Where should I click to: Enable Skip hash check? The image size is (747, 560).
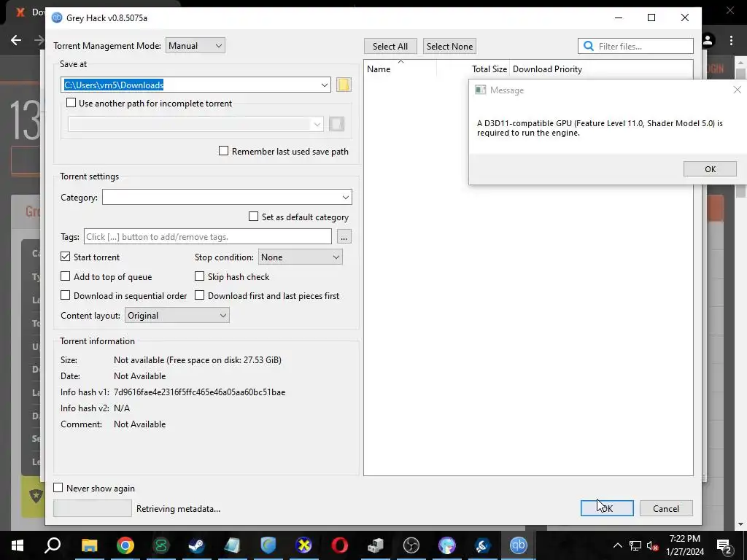coord(200,276)
